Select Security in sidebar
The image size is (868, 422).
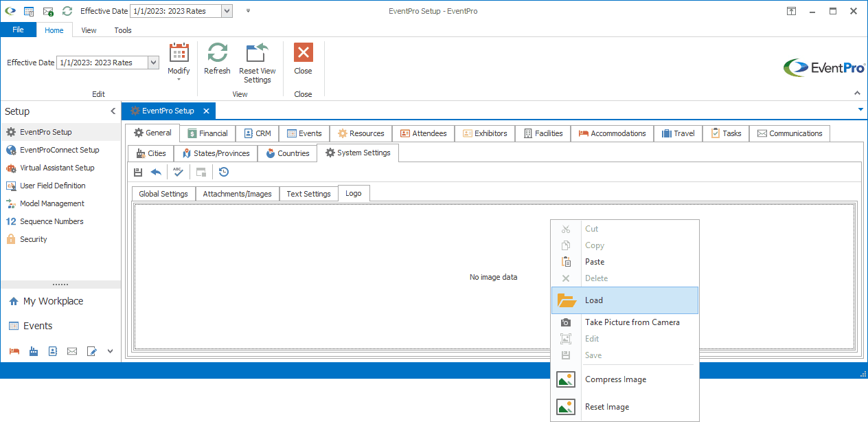click(60, 239)
